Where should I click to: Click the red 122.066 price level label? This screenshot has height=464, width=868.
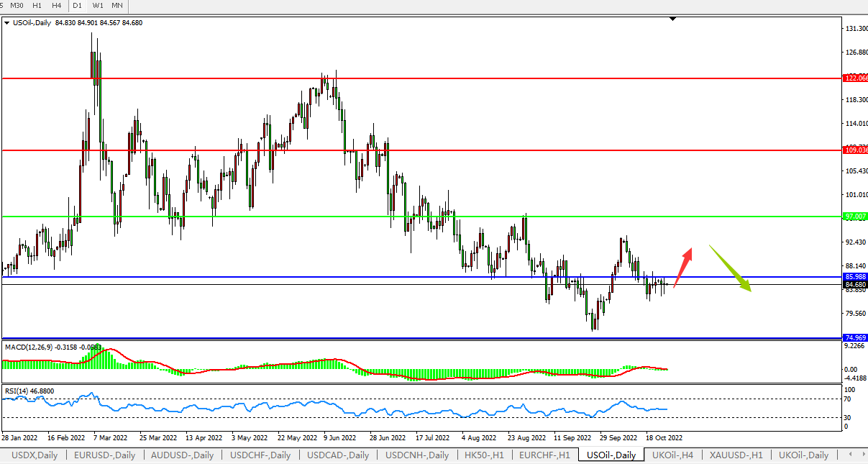[855, 78]
